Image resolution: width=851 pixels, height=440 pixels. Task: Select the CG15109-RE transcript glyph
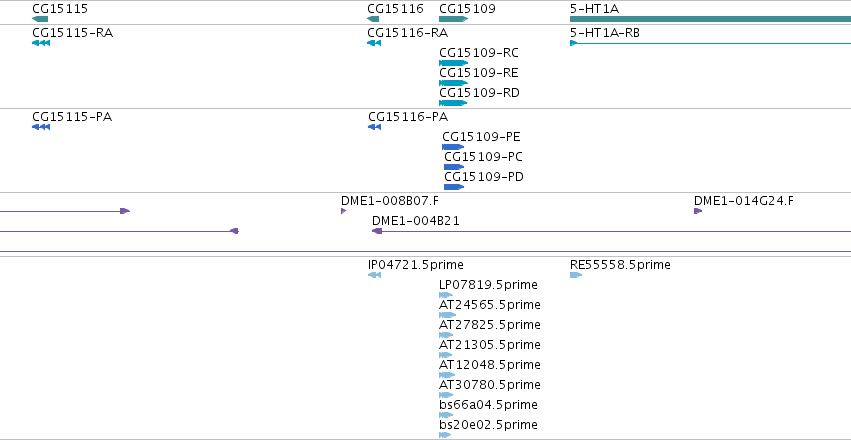(453, 83)
